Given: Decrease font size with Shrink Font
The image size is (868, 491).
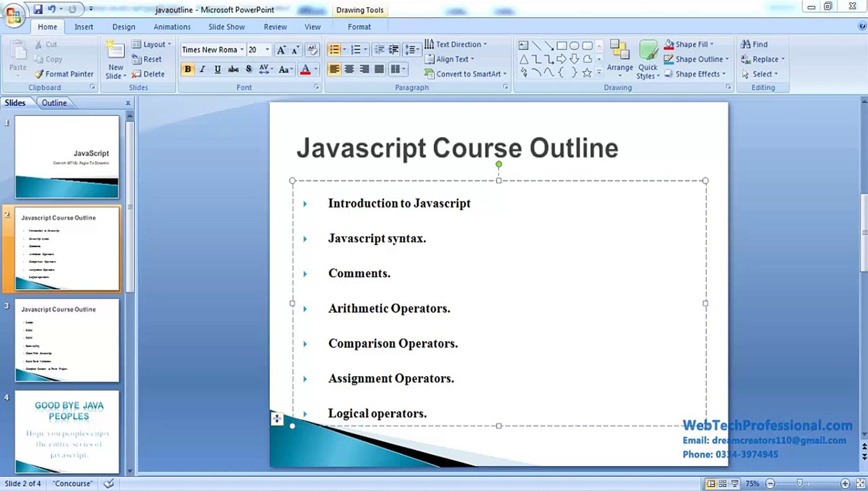Looking at the screenshot, I should click(296, 50).
